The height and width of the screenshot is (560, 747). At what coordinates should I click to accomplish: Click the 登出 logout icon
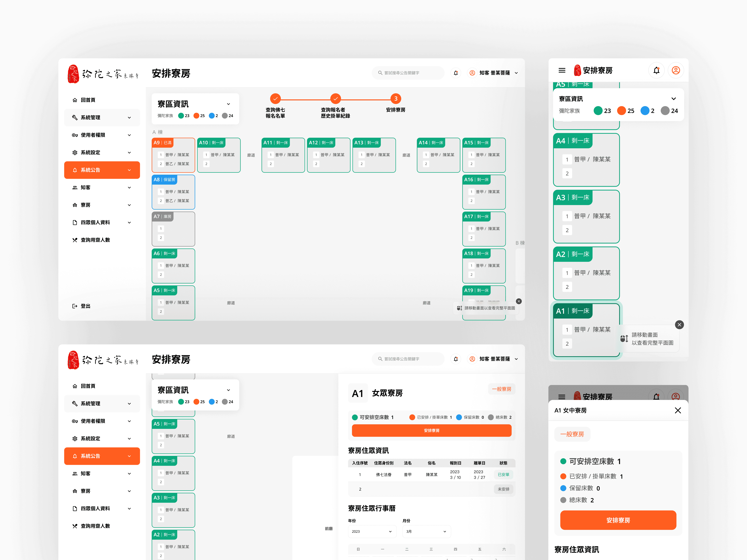click(x=75, y=306)
